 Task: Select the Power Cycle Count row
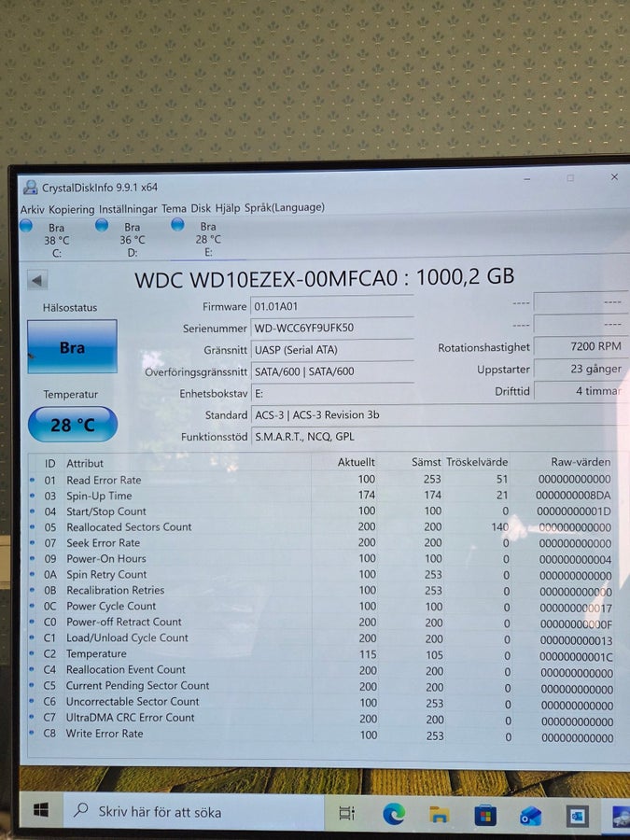[x=320, y=607]
